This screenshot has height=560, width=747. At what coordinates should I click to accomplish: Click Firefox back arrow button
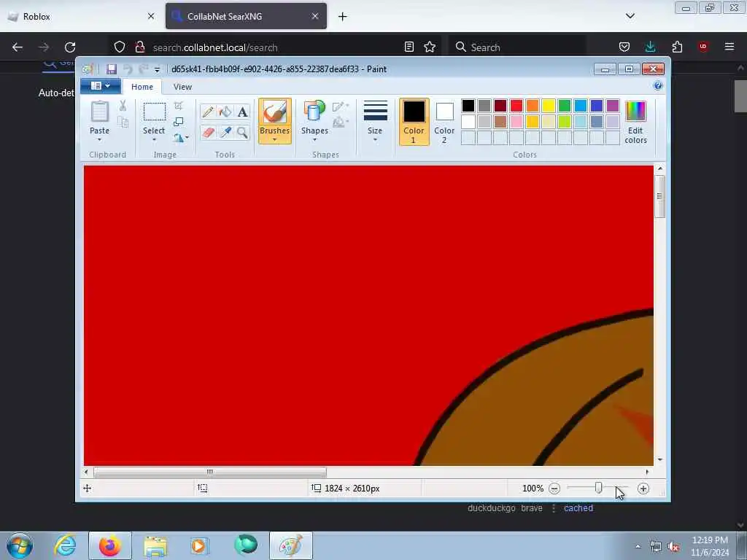18,47
